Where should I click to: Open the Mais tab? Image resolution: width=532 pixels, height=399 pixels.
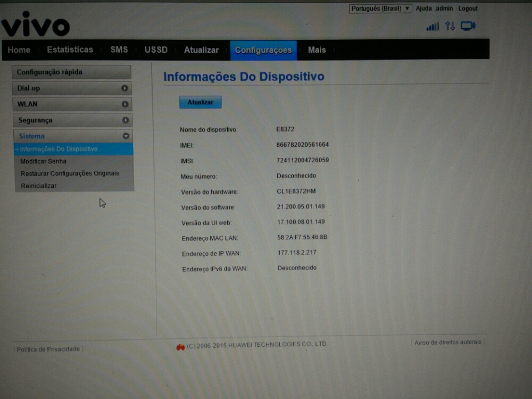(317, 50)
